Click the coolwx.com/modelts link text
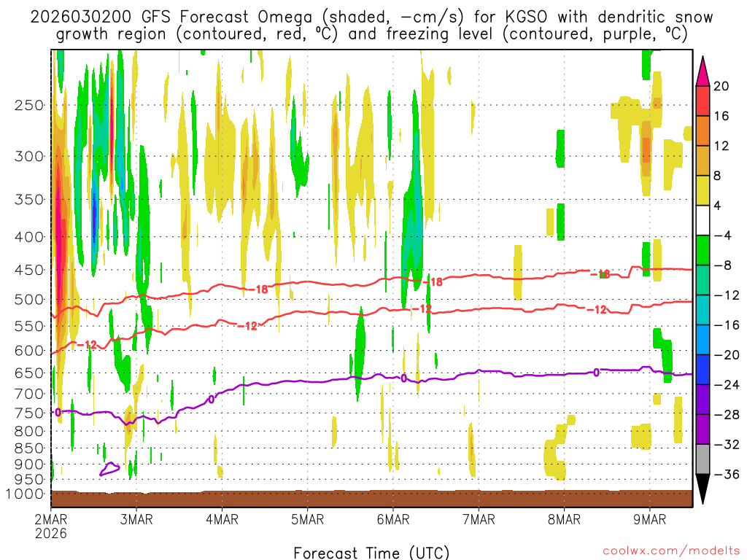 (671, 551)
